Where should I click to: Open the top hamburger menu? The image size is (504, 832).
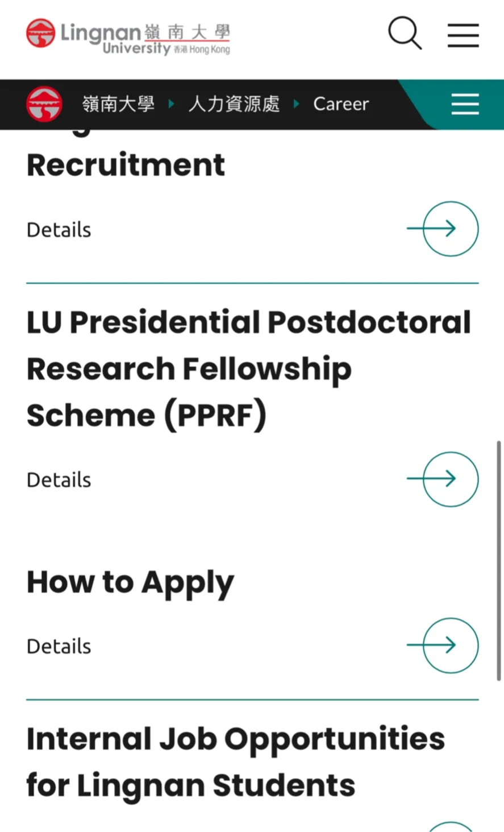point(463,35)
